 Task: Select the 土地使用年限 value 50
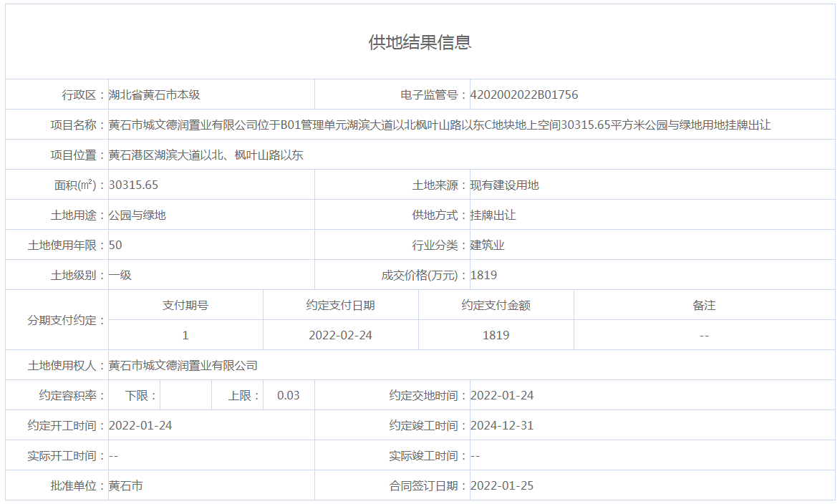tap(115, 245)
